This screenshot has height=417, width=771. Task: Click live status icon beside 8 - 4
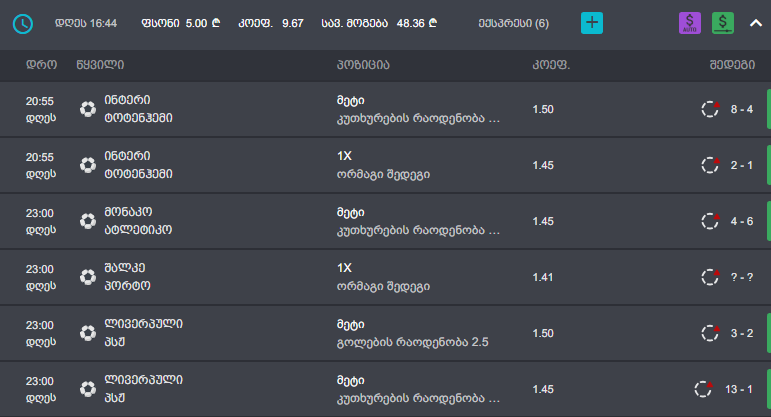710,109
